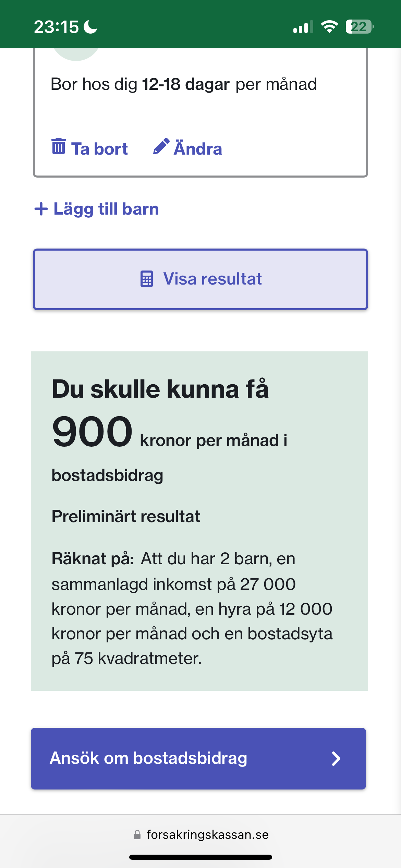Tap the lock icon in the address bar
Screen dimensions: 401x868
tap(137, 834)
